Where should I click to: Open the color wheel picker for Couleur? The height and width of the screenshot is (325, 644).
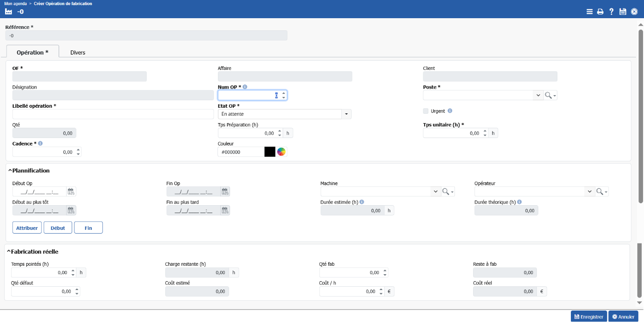point(281,152)
